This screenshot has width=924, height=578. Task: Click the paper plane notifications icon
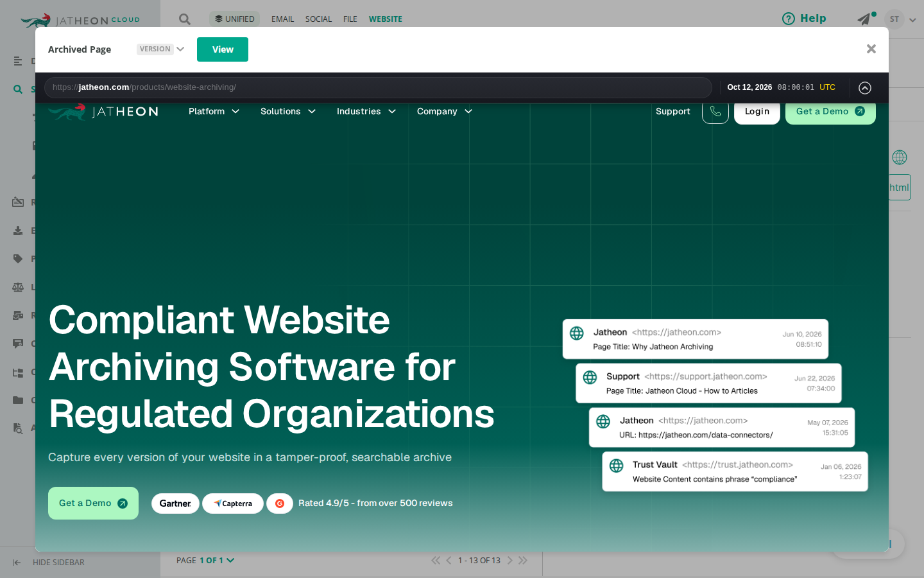(866, 19)
